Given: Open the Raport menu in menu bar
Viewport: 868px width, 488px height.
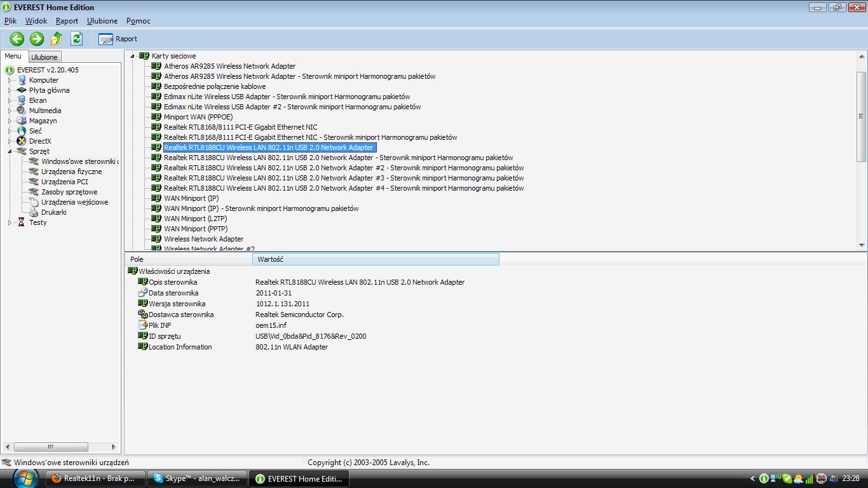Looking at the screenshot, I should click(x=67, y=21).
